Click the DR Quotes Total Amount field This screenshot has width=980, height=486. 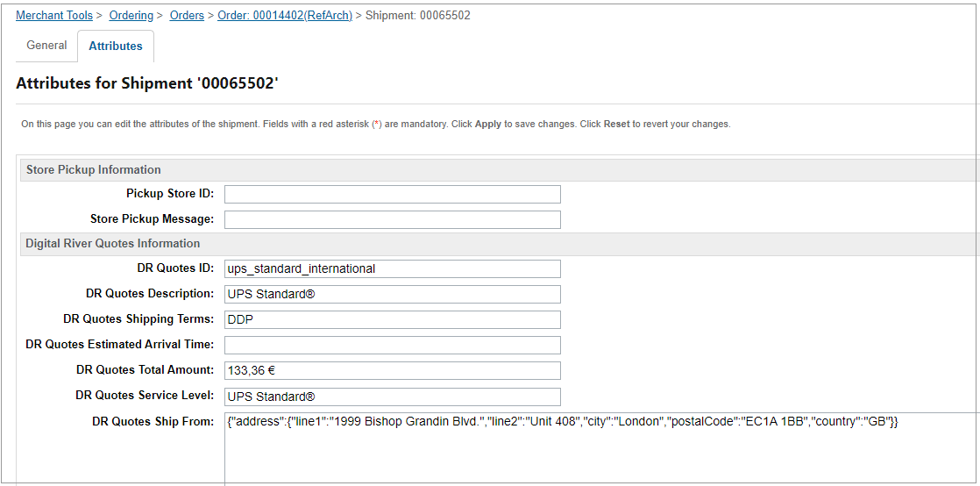392,370
